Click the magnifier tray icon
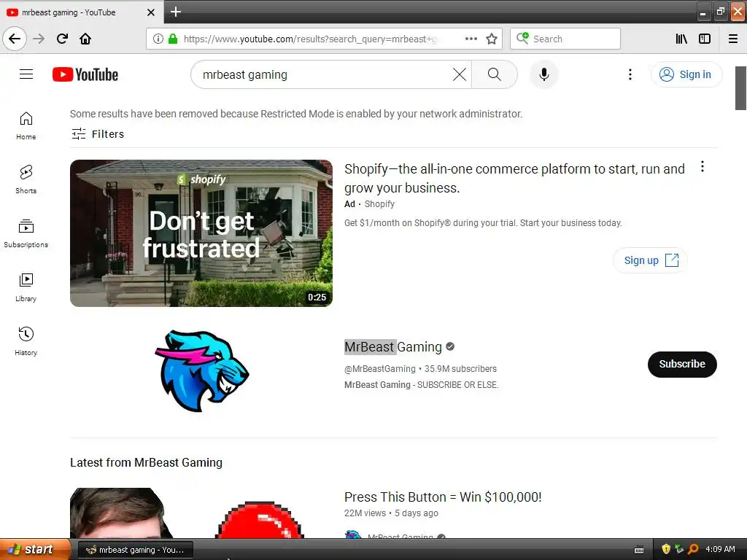The width and height of the screenshot is (747, 560). point(693,549)
